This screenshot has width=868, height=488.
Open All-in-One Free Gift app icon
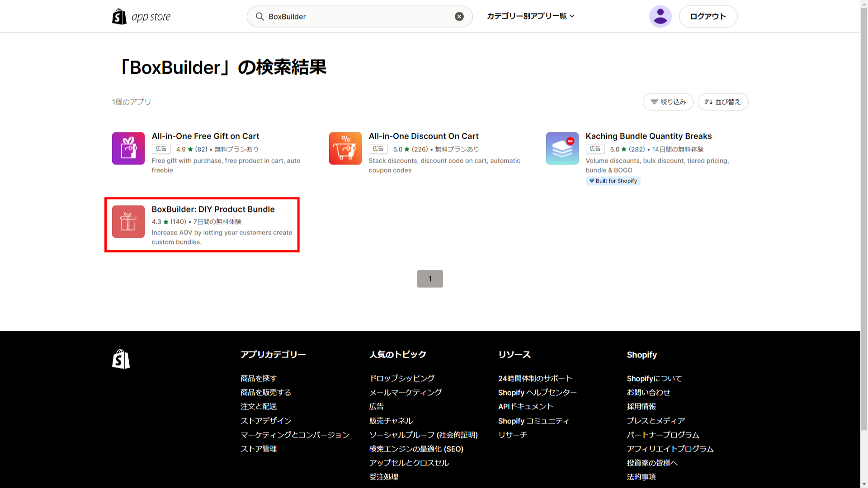point(128,148)
